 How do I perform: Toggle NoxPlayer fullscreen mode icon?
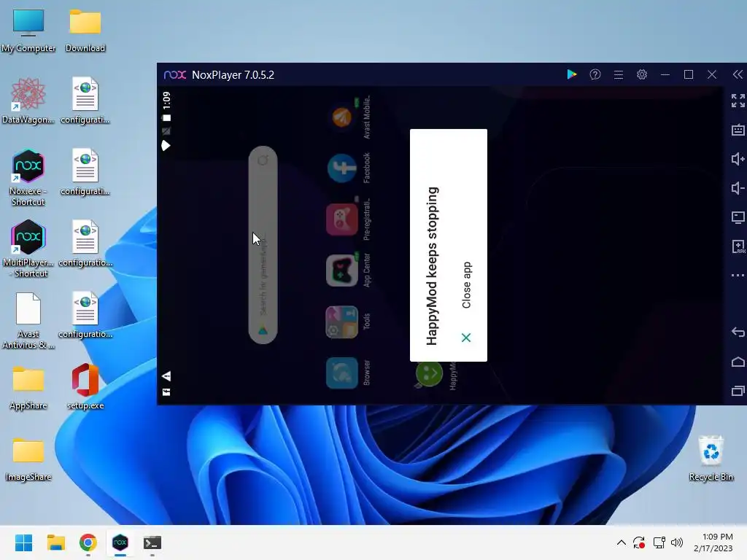[738, 101]
